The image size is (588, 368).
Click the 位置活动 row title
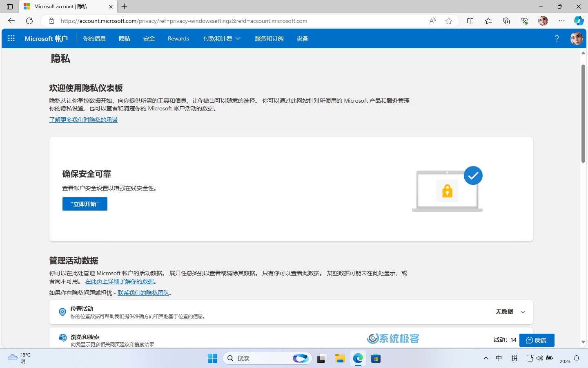(82, 309)
